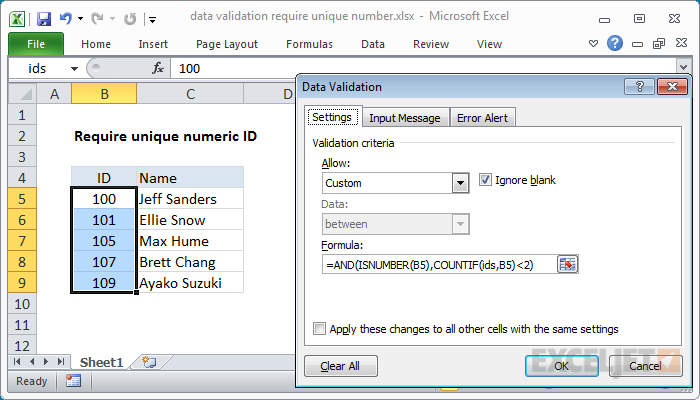The height and width of the screenshot is (400, 700).
Task: Click the Data Validation dialog help button
Action: 644,88
